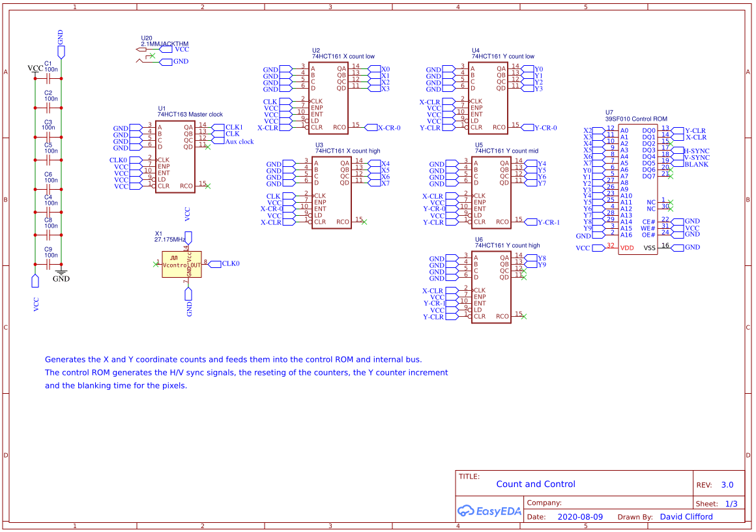Click the CLK0 net flag at oscillator output

pos(224,264)
